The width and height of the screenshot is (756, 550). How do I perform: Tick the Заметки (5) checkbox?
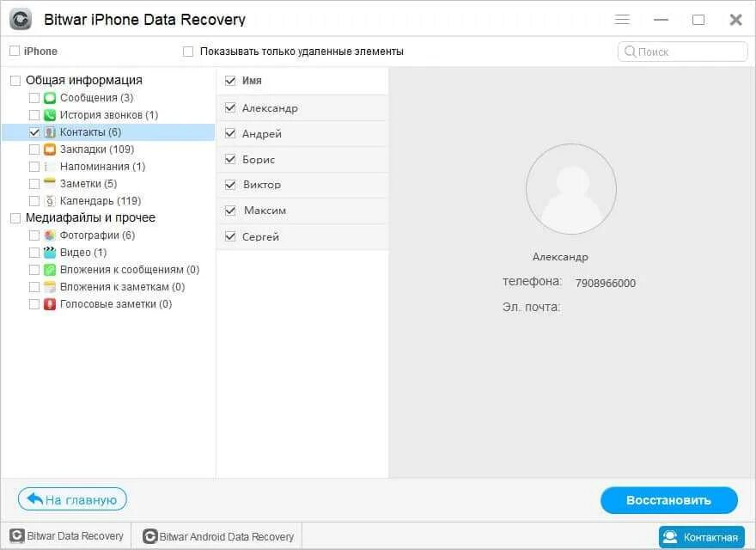point(34,184)
